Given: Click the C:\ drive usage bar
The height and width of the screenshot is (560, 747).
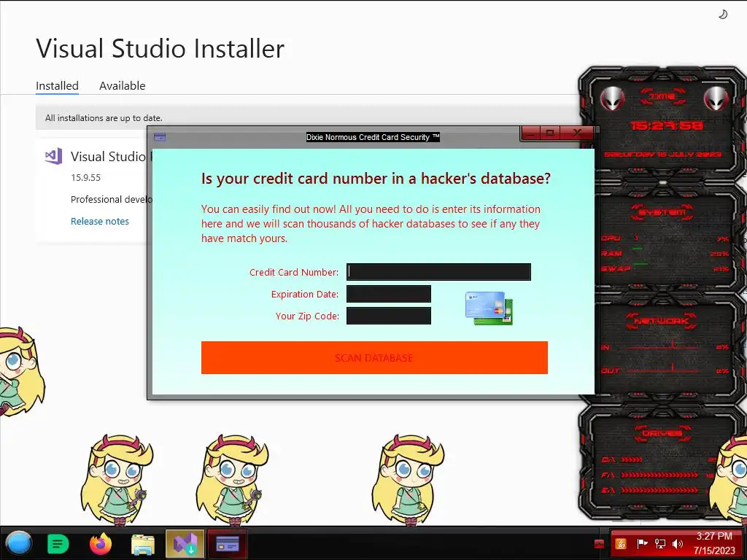Looking at the screenshot, I should tap(632, 460).
